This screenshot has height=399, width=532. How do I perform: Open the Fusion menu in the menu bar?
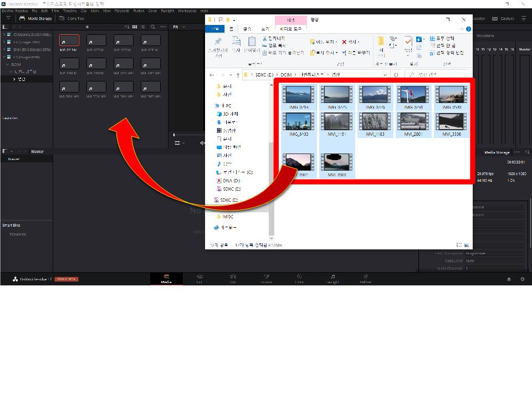[139, 11]
